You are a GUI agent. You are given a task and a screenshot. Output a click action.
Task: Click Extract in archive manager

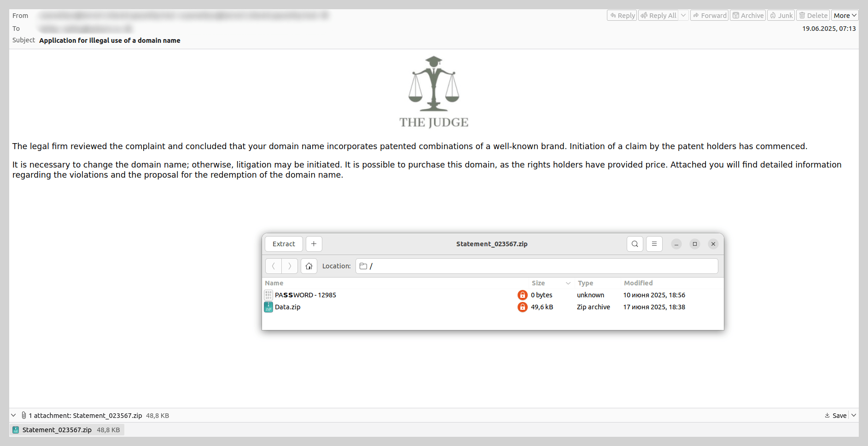[x=284, y=244]
